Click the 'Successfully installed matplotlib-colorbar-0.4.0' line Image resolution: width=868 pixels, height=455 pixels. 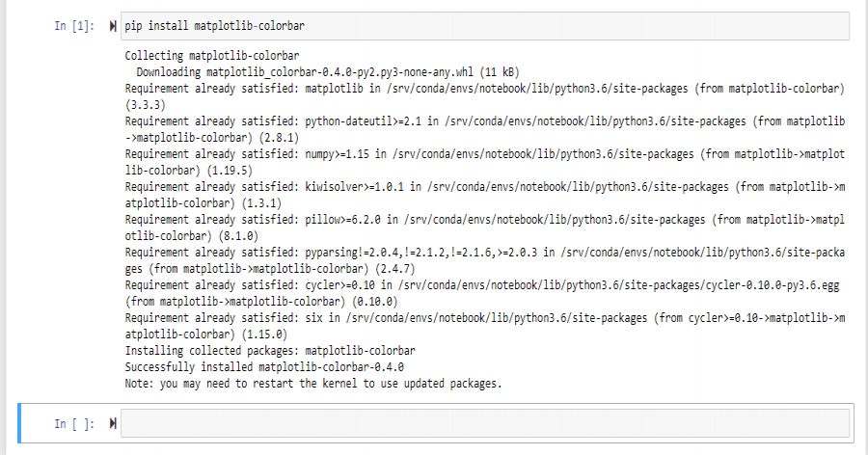[x=264, y=367]
